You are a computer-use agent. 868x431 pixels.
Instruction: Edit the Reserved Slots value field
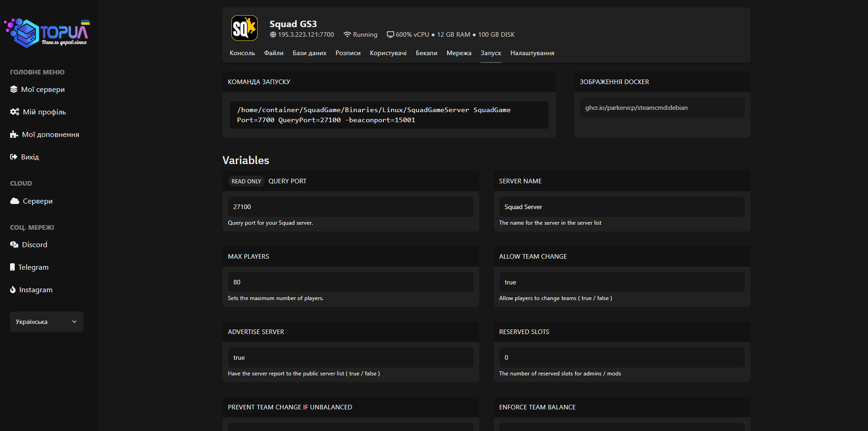pyautogui.click(x=622, y=357)
